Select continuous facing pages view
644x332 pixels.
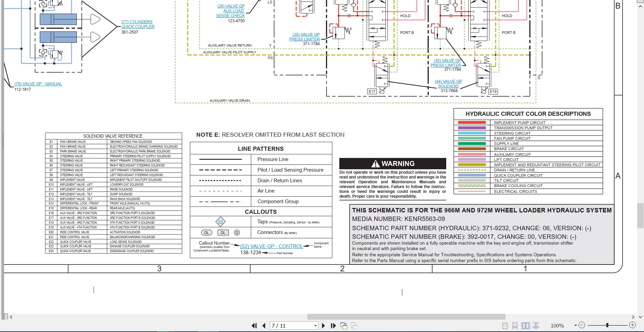point(536,325)
